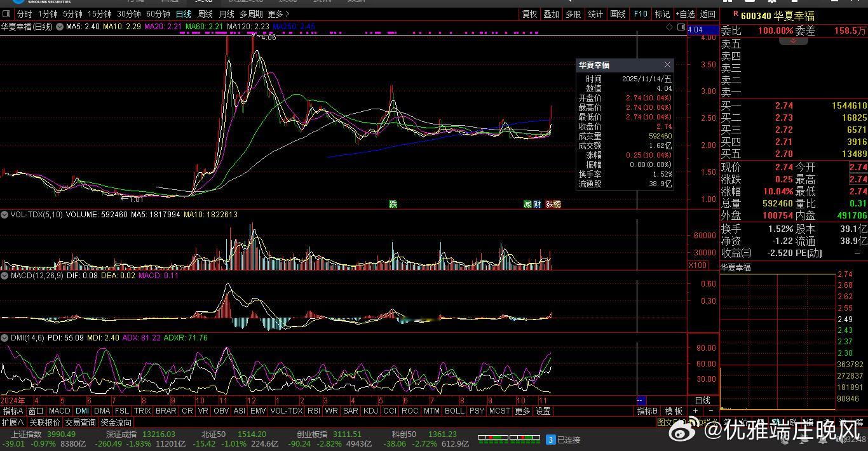Click the panel layout icon beside the diamond
The width and height of the screenshot is (868, 451).
tap(681, 27)
